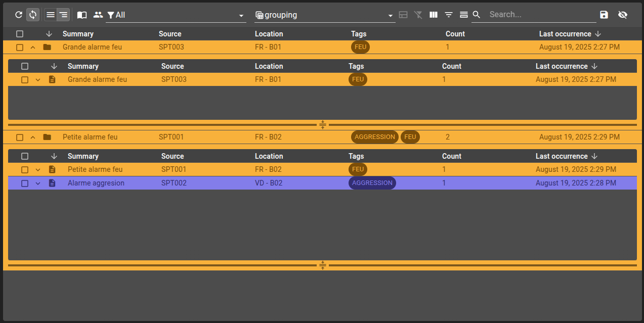Sort top table by Last occurrence

tap(565, 34)
